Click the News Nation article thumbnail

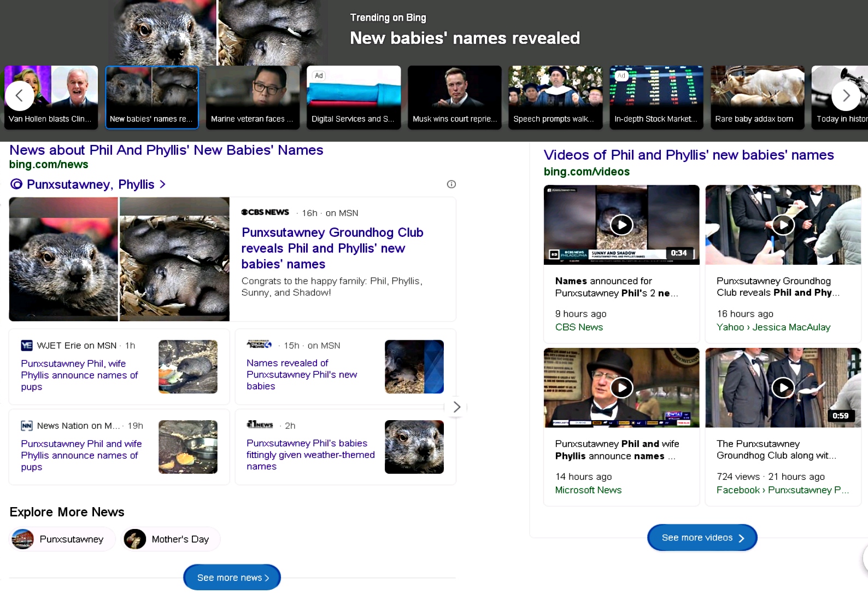point(188,447)
